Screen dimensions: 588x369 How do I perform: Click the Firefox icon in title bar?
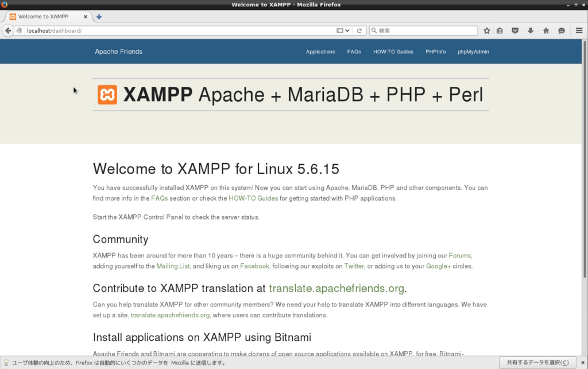coord(4,5)
